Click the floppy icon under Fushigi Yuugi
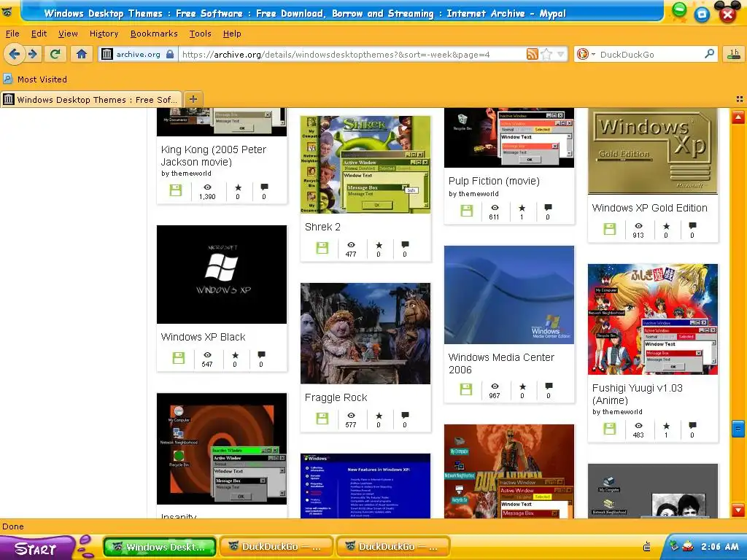 [610, 429]
